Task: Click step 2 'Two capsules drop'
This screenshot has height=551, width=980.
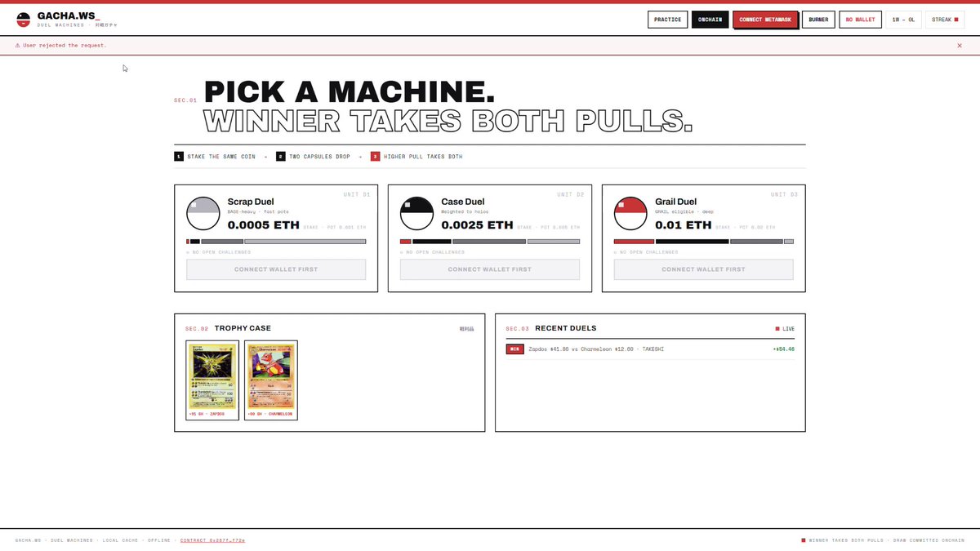Action: (313, 157)
